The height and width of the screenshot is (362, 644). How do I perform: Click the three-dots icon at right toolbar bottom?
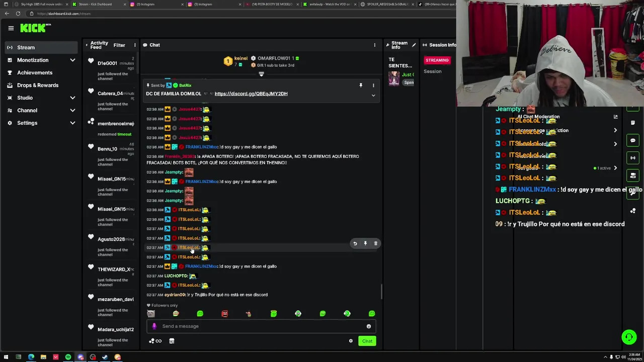click(x=633, y=211)
